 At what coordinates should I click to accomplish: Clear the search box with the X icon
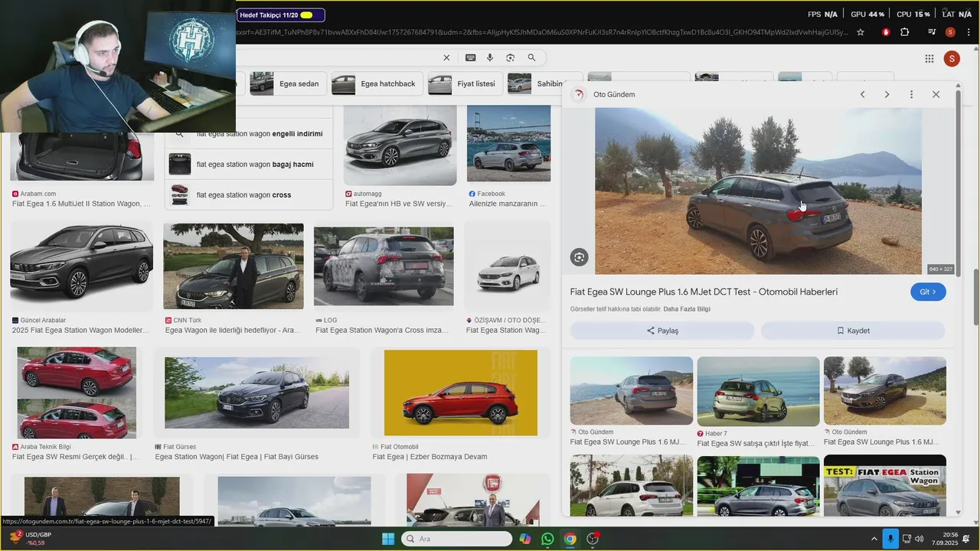[447, 58]
